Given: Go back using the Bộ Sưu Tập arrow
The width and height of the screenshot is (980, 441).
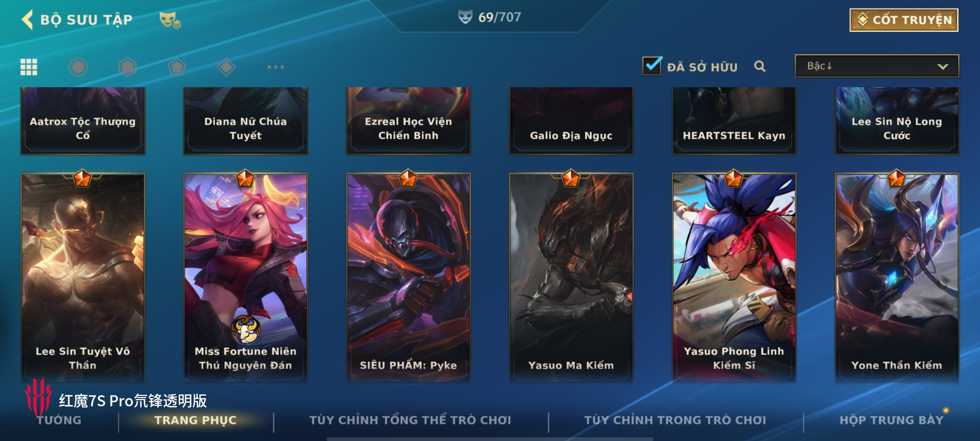Looking at the screenshot, I should 27,20.
